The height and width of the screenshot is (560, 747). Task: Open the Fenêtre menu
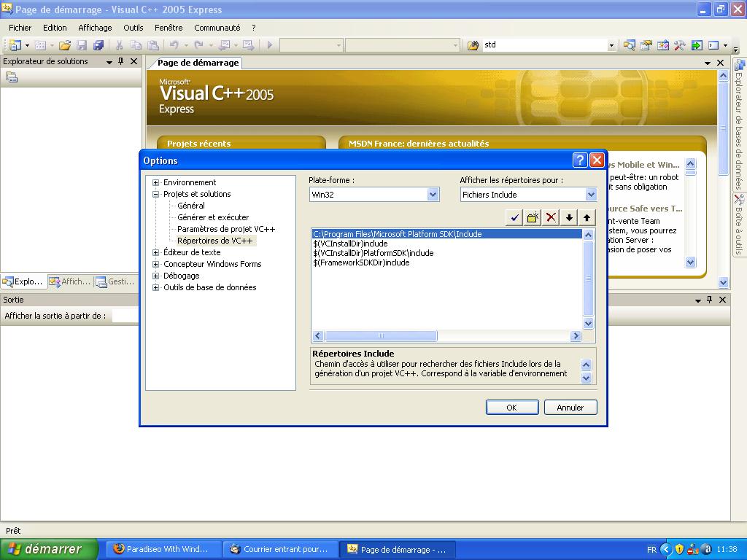[169, 28]
